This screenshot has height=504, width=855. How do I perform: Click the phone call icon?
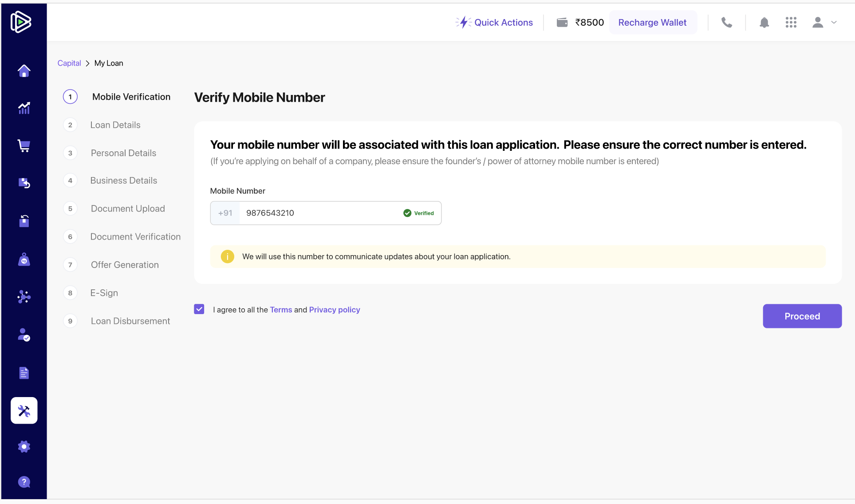click(x=726, y=23)
